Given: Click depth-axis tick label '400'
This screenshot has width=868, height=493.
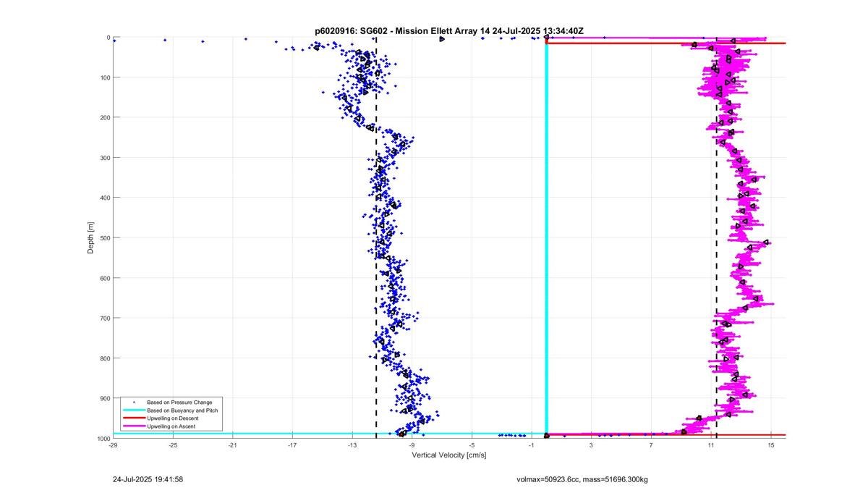Looking at the screenshot, I should pos(105,198).
